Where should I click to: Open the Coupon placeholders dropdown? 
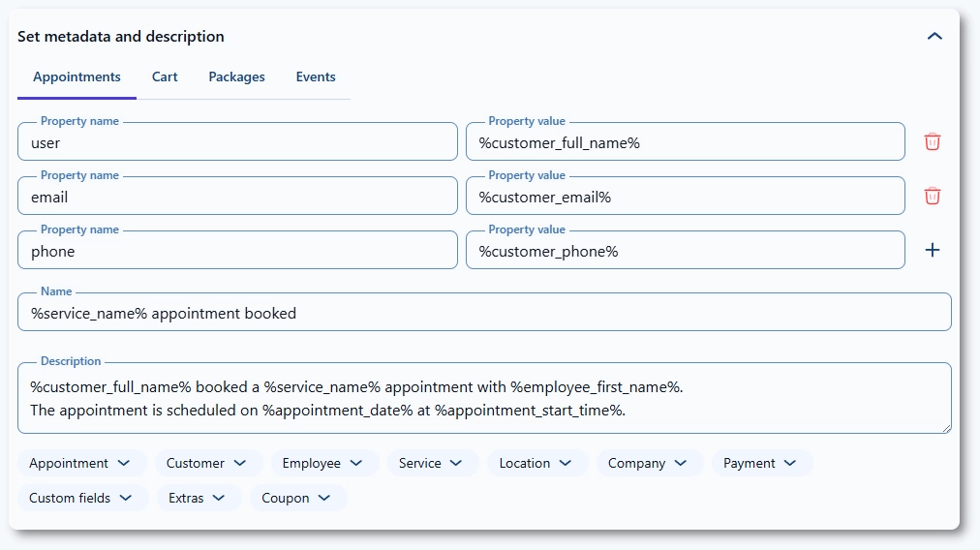tap(297, 498)
